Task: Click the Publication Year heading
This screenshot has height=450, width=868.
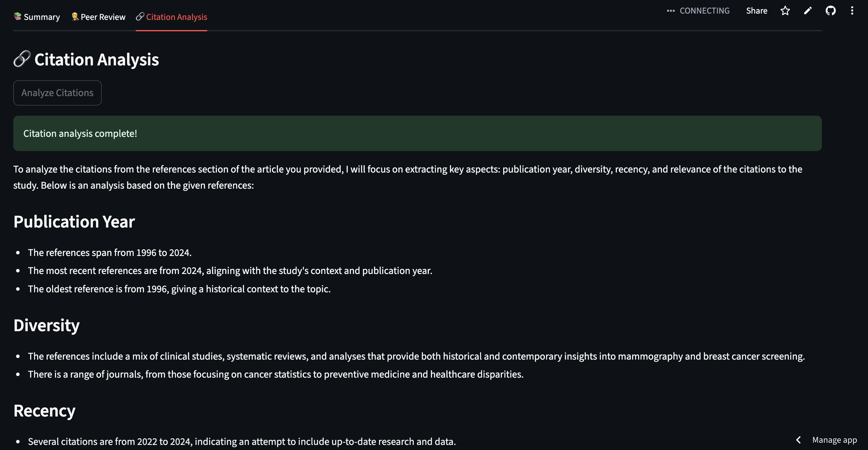Action: tap(74, 222)
